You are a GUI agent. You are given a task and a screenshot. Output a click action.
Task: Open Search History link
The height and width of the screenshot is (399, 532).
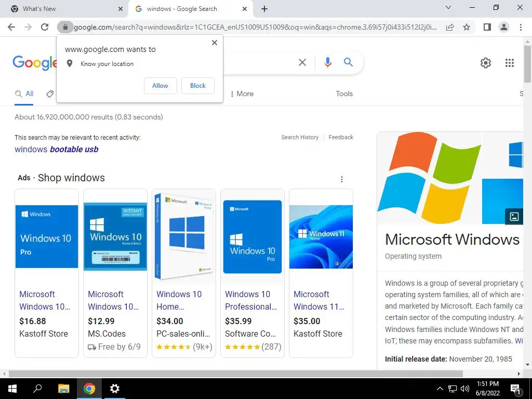300,137
